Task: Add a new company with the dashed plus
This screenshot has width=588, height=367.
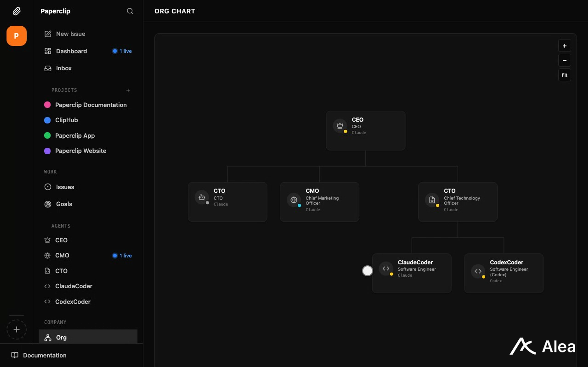Action: tap(17, 329)
